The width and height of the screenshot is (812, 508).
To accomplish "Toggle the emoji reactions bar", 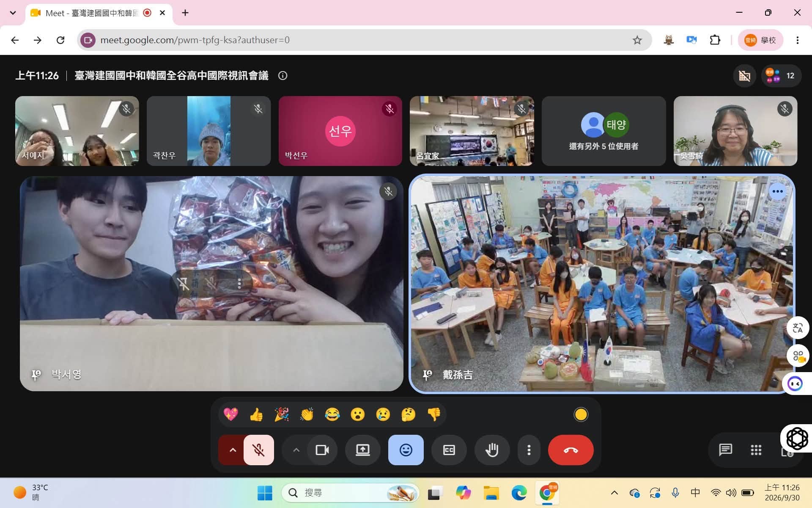I will 406,450.
